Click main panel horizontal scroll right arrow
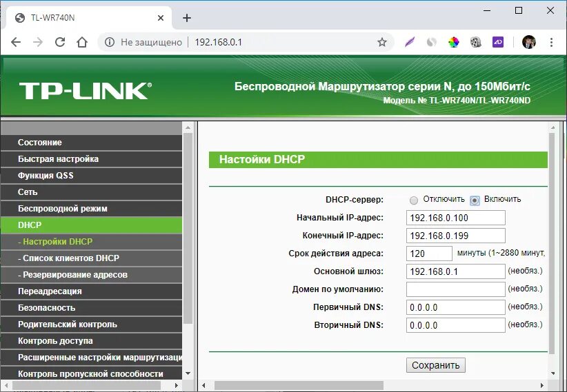Image resolution: width=567 pixels, height=392 pixels. point(542,386)
